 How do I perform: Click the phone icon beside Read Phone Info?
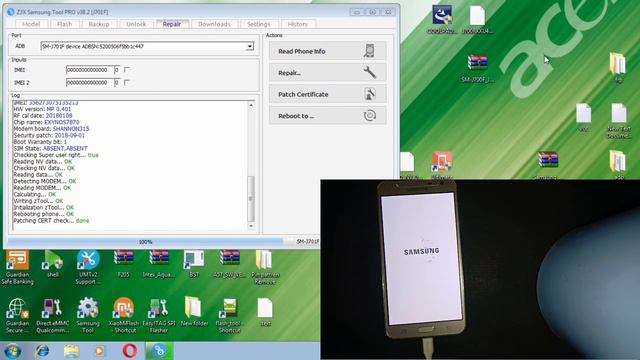[369, 51]
